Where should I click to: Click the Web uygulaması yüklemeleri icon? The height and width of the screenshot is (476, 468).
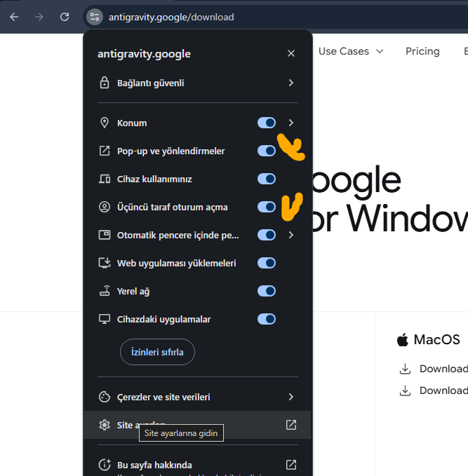(x=105, y=263)
